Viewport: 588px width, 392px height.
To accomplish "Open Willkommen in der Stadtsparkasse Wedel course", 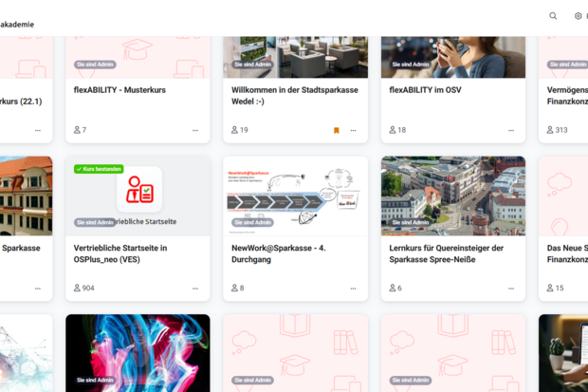I will (x=295, y=96).
